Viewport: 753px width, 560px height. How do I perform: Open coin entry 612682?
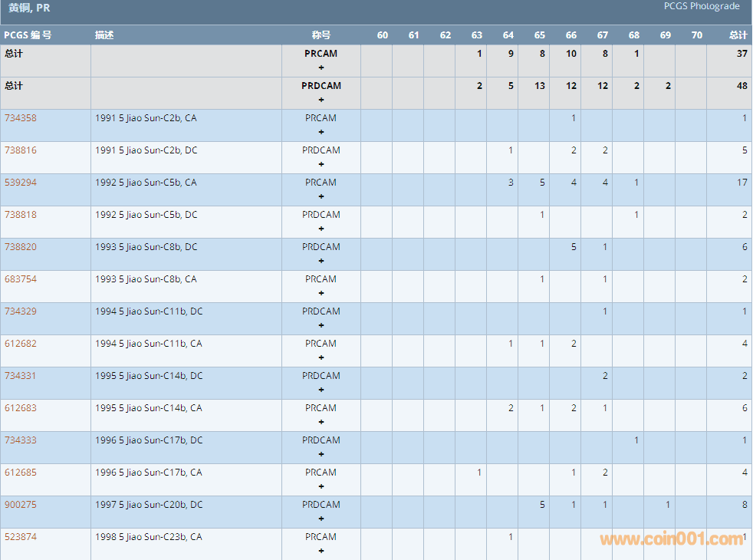[x=21, y=344]
